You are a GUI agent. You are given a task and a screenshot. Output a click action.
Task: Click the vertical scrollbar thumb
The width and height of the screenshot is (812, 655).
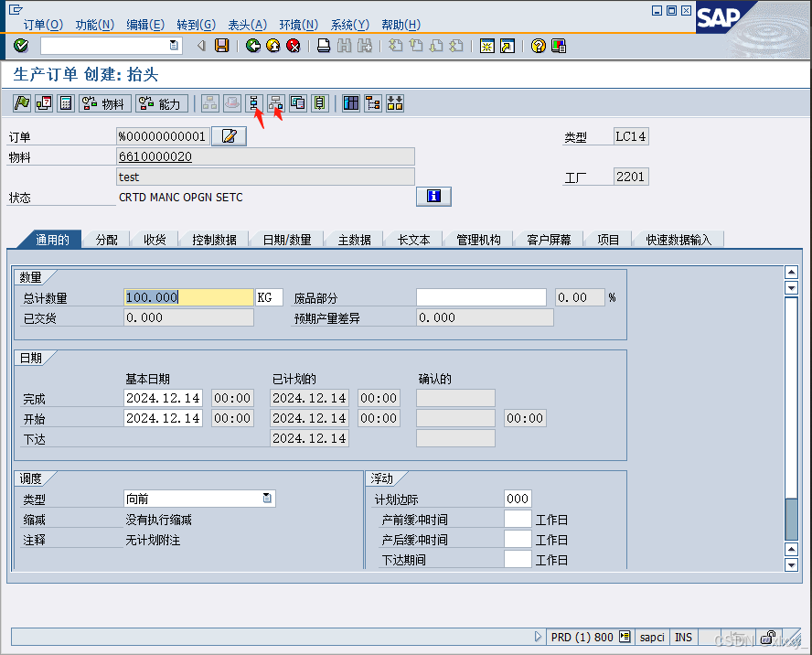[x=791, y=520]
